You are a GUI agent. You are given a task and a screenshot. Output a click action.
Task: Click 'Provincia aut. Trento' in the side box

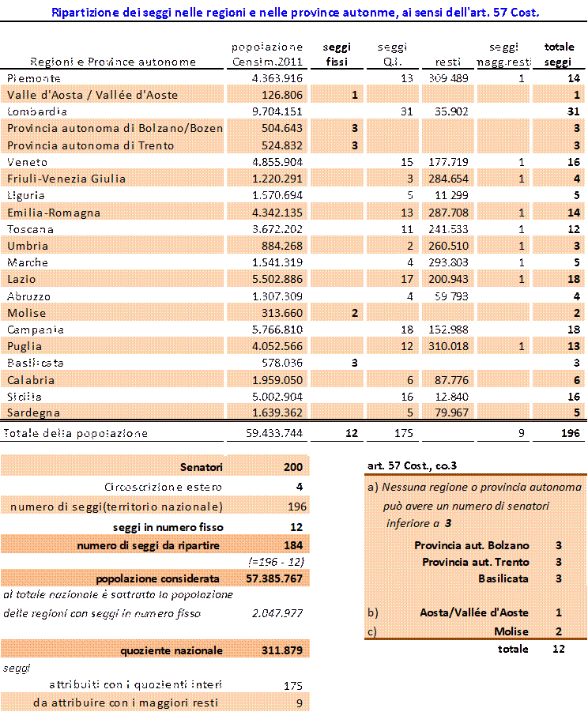tap(476, 562)
